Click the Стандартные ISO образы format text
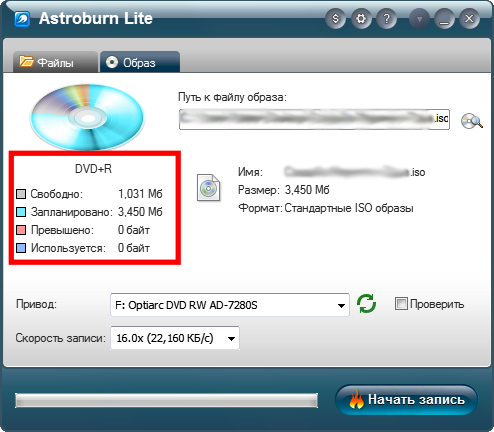This screenshot has width=494, height=432. [349, 208]
